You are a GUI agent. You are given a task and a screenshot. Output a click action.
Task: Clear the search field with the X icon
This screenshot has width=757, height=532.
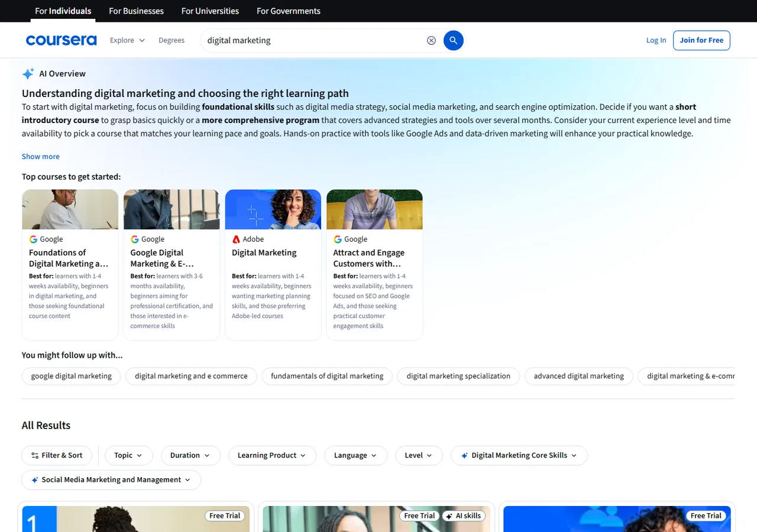(431, 40)
